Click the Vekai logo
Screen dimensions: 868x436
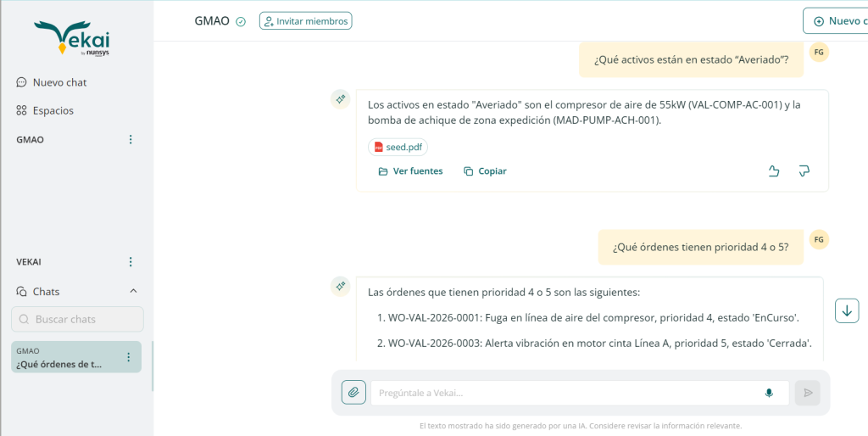click(72, 38)
